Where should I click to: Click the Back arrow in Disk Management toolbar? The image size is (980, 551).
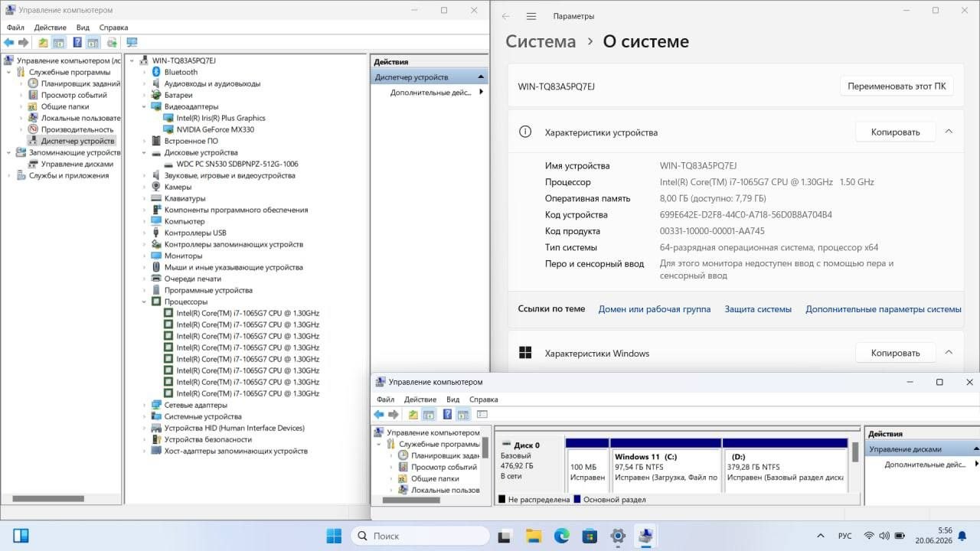(379, 415)
